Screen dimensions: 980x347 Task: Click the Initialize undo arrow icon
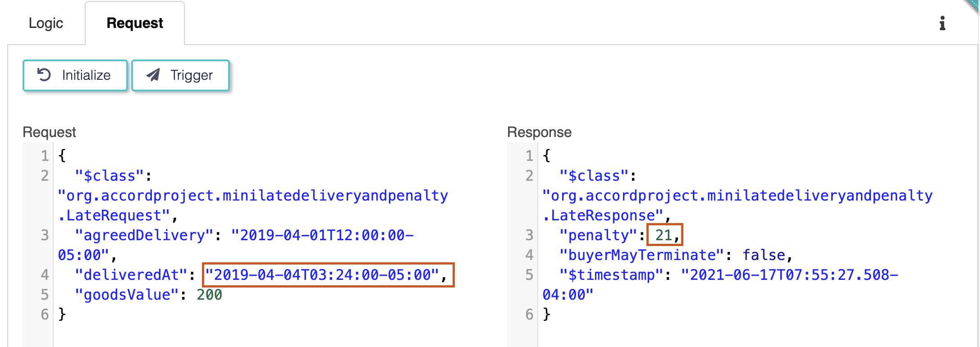[x=44, y=75]
